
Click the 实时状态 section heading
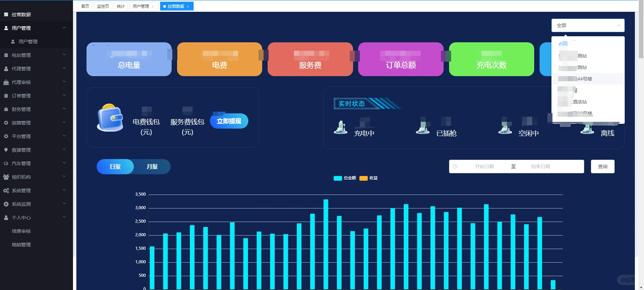(352, 104)
